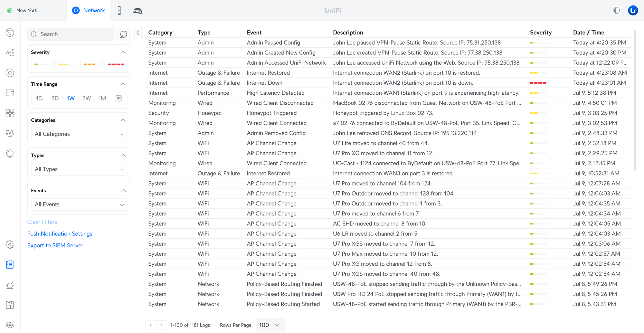Open the system log list icon

(x=10, y=265)
